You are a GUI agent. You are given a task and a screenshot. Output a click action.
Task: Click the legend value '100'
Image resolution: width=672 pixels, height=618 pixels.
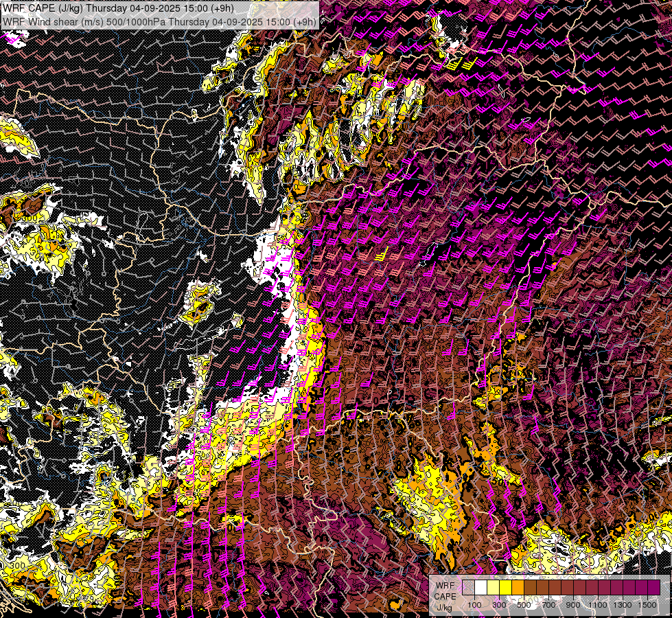click(x=474, y=605)
